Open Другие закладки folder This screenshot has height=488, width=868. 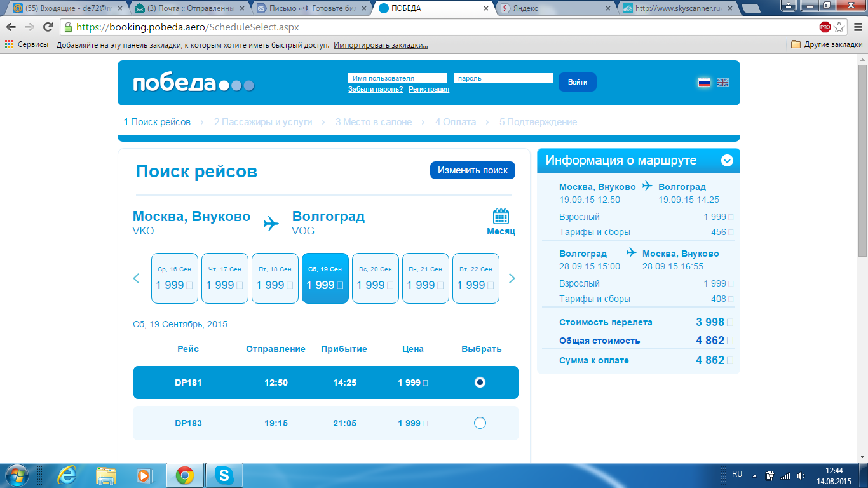pos(827,45)
